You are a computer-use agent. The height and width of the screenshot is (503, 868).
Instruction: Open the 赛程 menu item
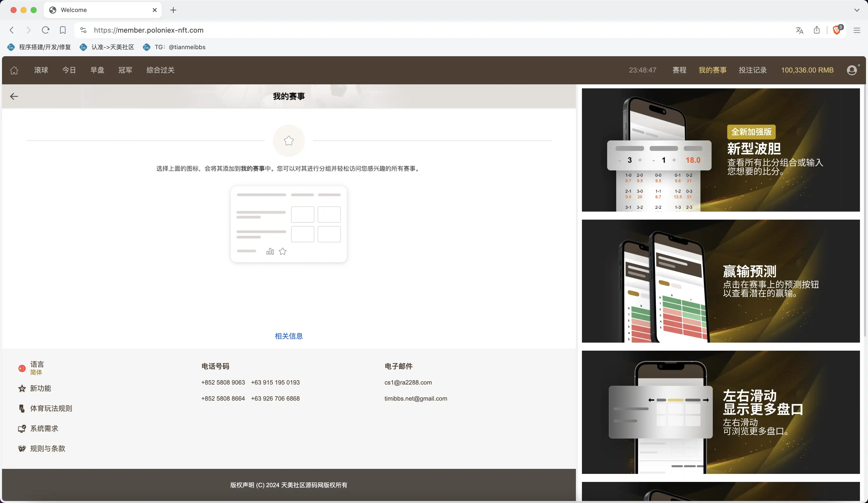(x=679, y=70)
